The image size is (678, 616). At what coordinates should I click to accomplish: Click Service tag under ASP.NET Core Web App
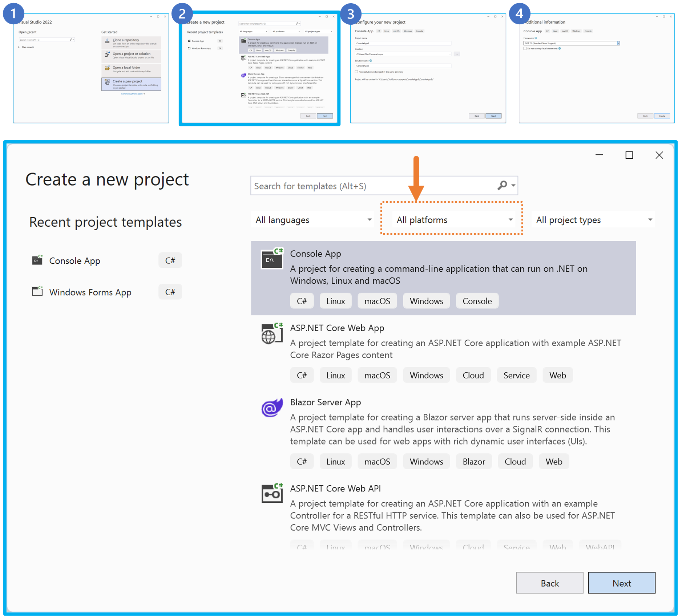[x=516, y=375]
